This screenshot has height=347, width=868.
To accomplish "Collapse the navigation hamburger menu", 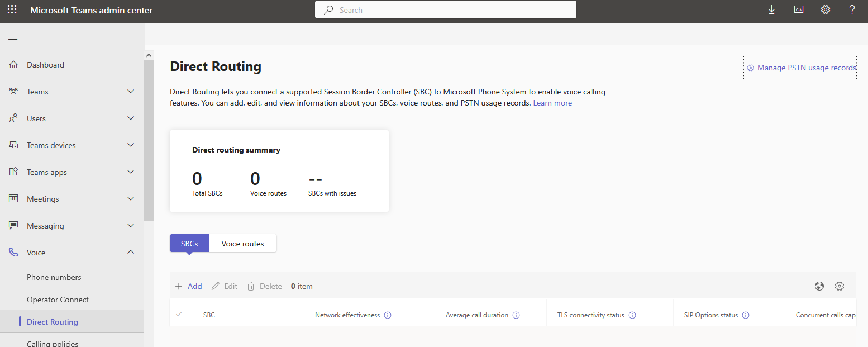I will [13, 37].
